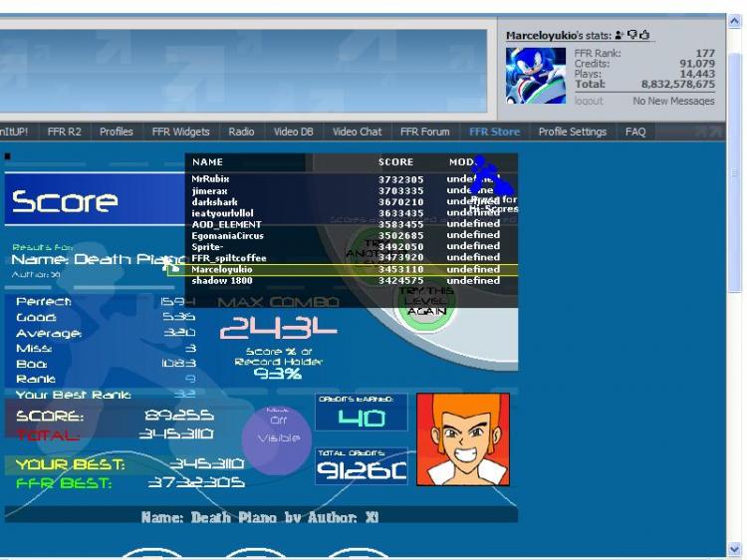Click the logout link
The image size is (747, 560).
coord(589,101)
